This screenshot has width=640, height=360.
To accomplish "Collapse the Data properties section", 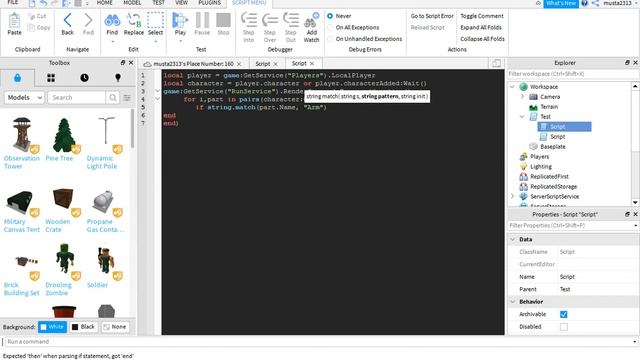I will click(x=513, y=239).
